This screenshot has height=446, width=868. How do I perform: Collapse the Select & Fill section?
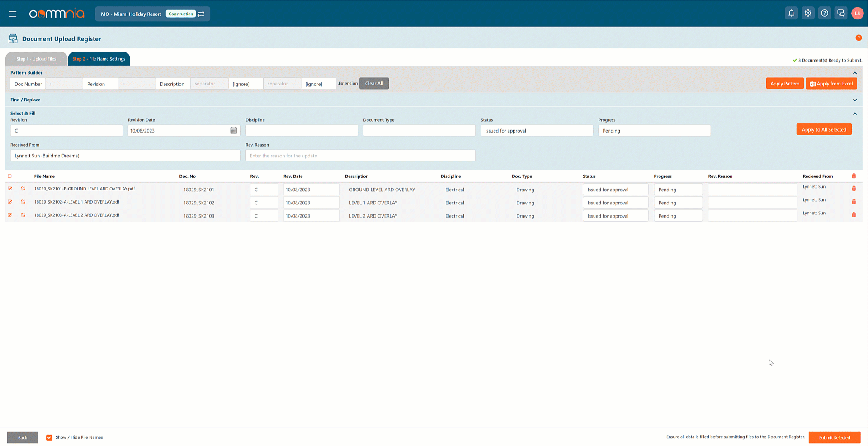tap(855, 114)
